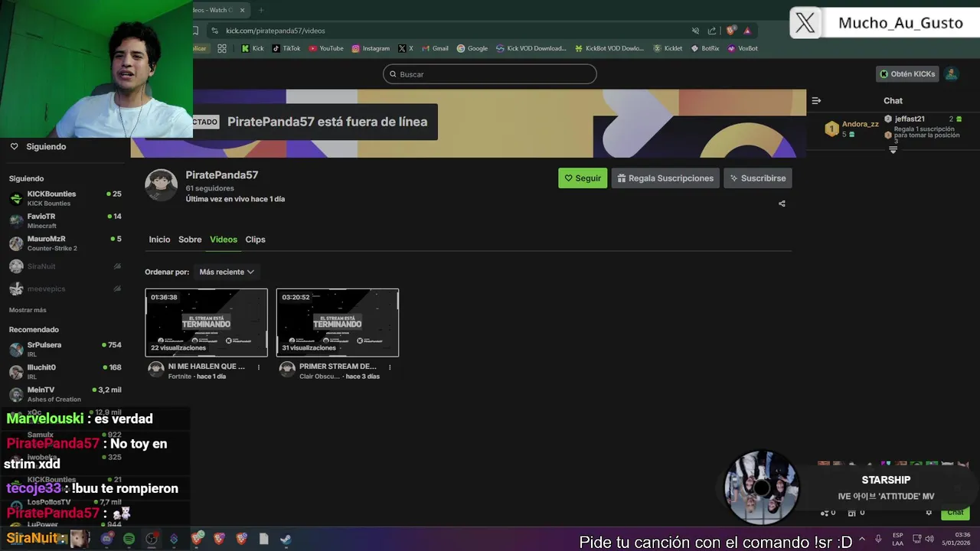980x551 pixels.
Task: Click Regala Suscripciones button
Action: (x=665, y=178)
